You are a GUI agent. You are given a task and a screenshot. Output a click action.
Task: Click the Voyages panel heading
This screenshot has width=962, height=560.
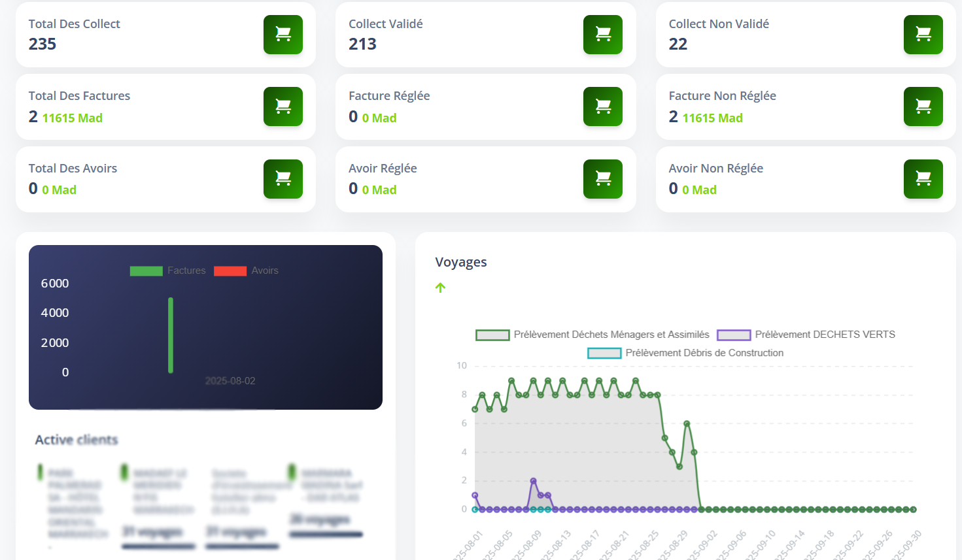461,261
